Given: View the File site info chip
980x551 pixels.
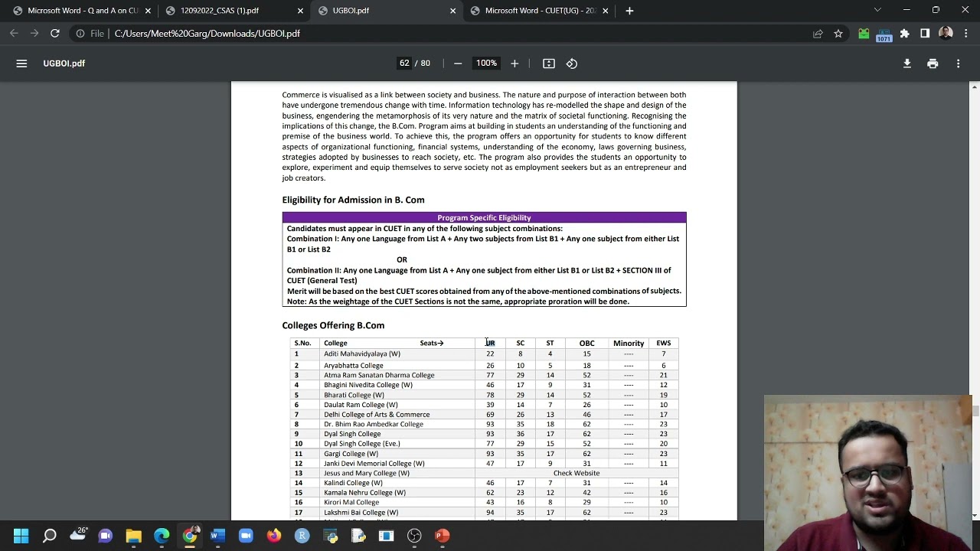Looking at the screenshot, I should click(x=90, y=34).
